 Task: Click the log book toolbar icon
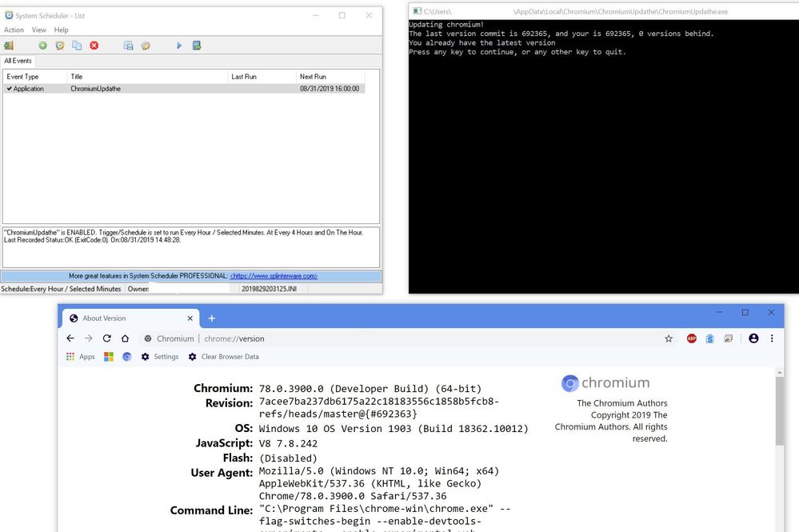pos(197,46)
